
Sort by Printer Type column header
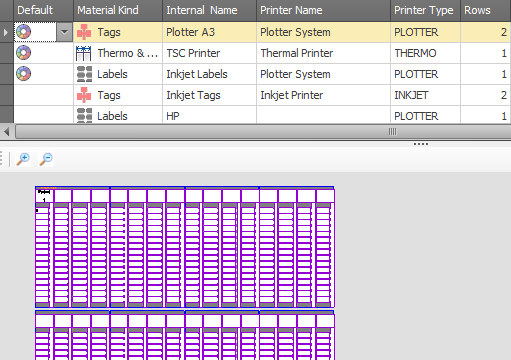point(425,10)
